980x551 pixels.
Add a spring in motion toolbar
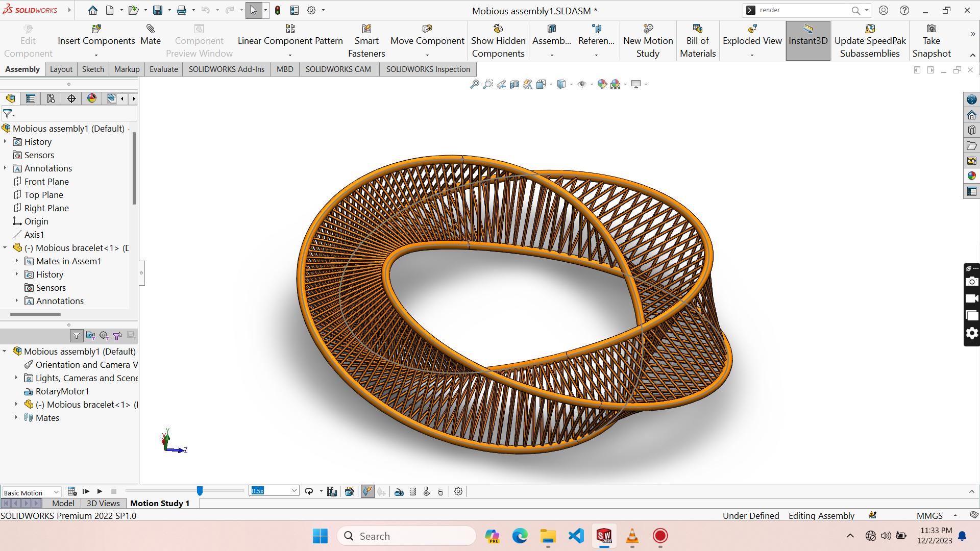click(413, 492)
